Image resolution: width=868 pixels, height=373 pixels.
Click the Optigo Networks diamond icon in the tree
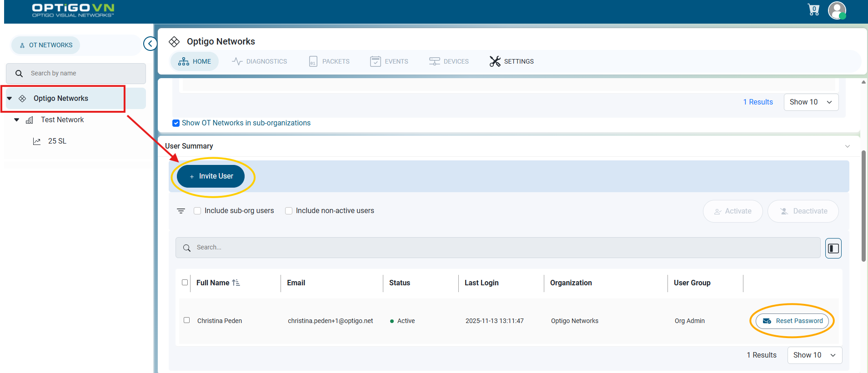click(x=22, y=99)
